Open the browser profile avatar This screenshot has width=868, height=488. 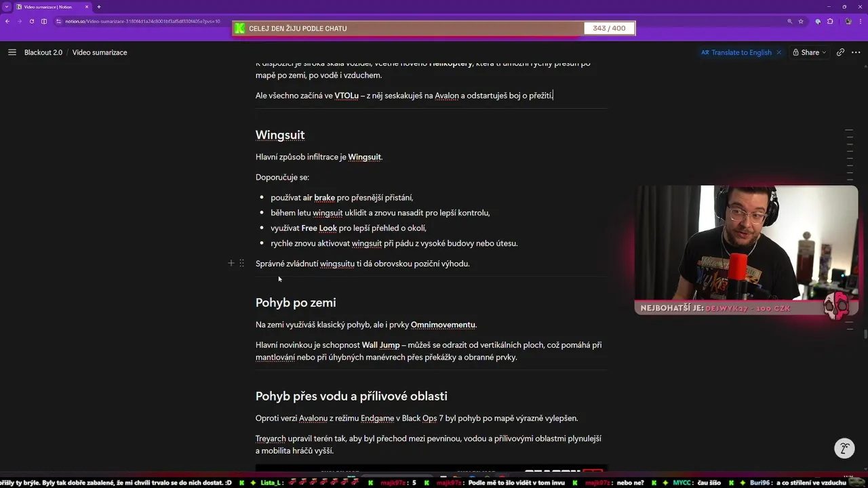click(848, 21)
